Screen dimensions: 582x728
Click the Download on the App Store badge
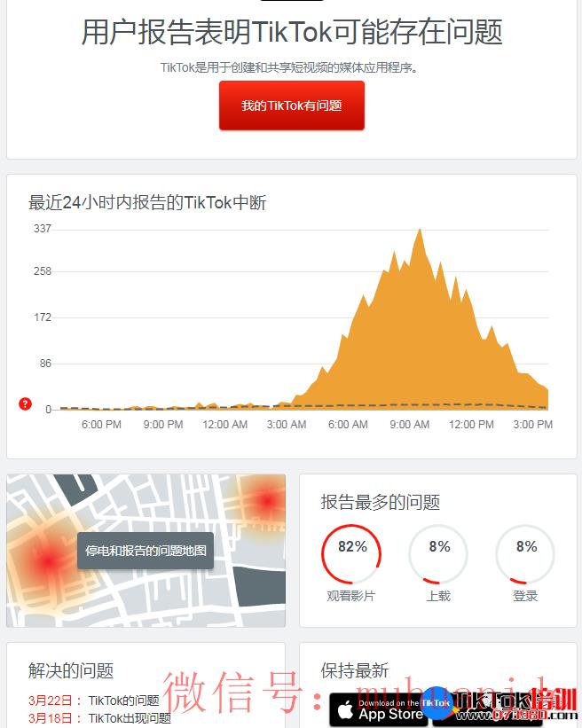pyautogui.click(x=379, y=710)
